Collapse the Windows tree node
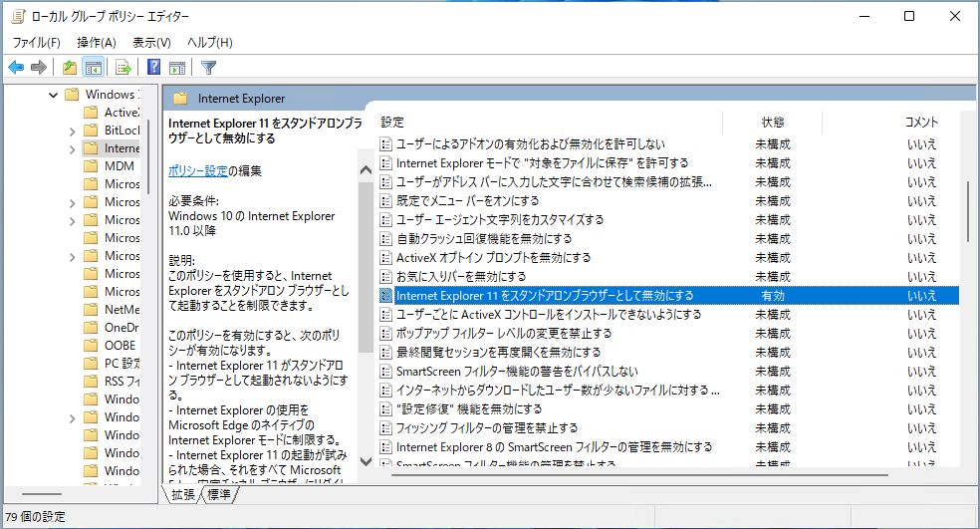The image size is (980, 529). [x=53, y=95]
